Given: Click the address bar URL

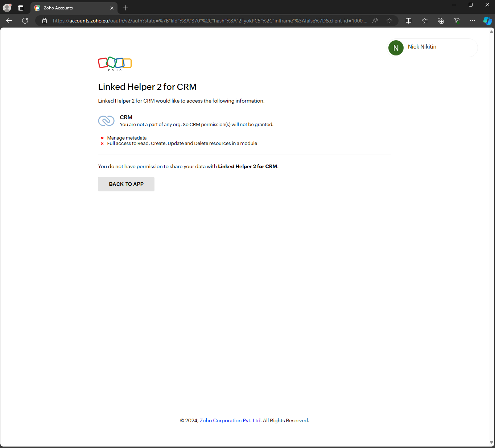Looking at the screenshot, I should pos(210,21).
